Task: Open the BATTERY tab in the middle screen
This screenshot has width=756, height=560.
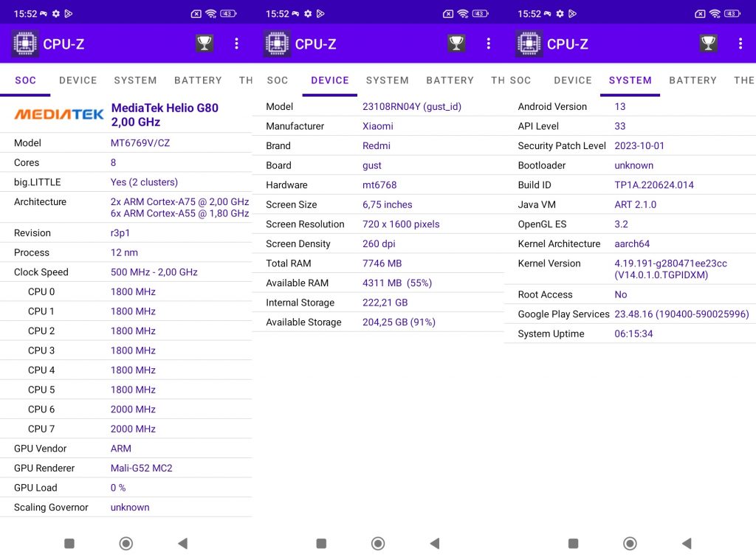Action: coord(450,80)
